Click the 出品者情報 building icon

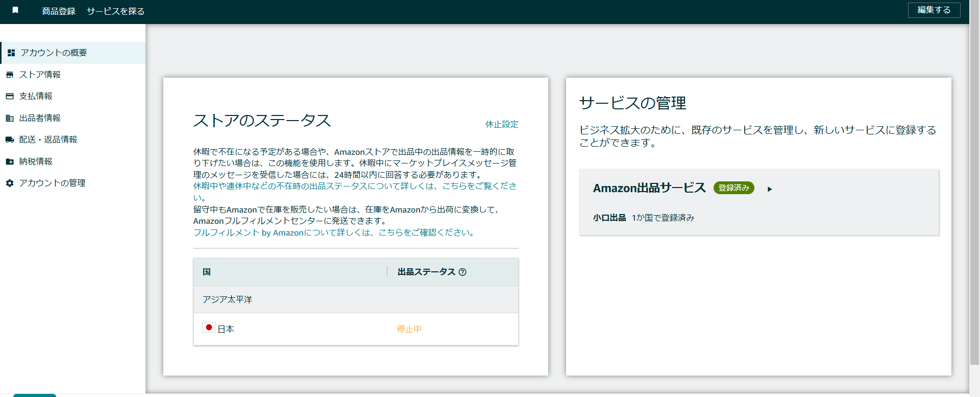pyautogui.click(x=10, y=118)
